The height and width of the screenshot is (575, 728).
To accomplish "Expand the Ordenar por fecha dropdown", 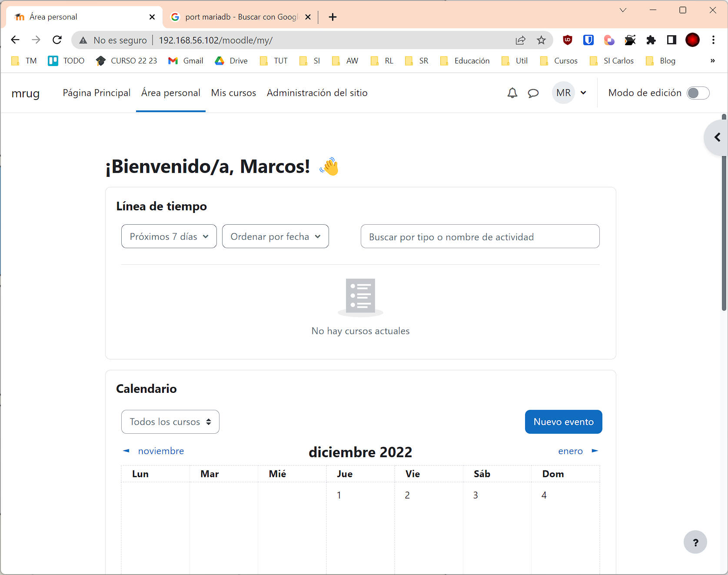I will pyautogui.click(x=275, y=236).
